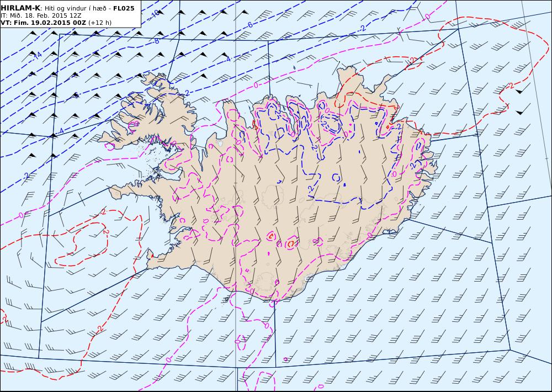
Task: Click the '-14' blue isotherm label
Action: tap(37, 55)
